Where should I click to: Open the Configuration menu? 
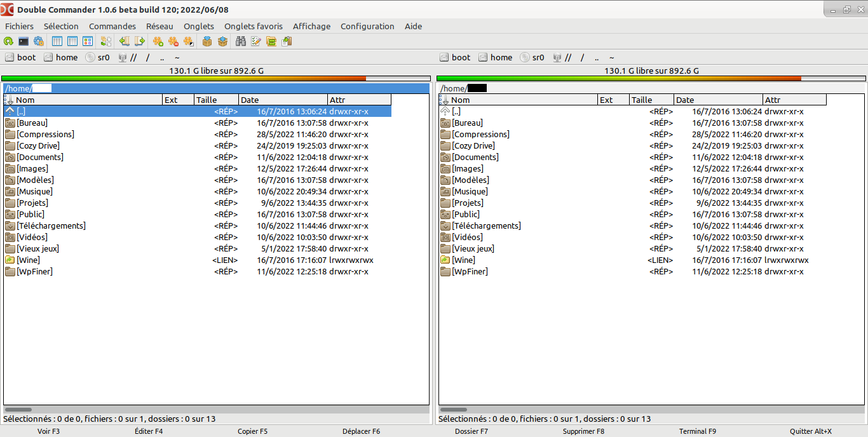(367, 26)
